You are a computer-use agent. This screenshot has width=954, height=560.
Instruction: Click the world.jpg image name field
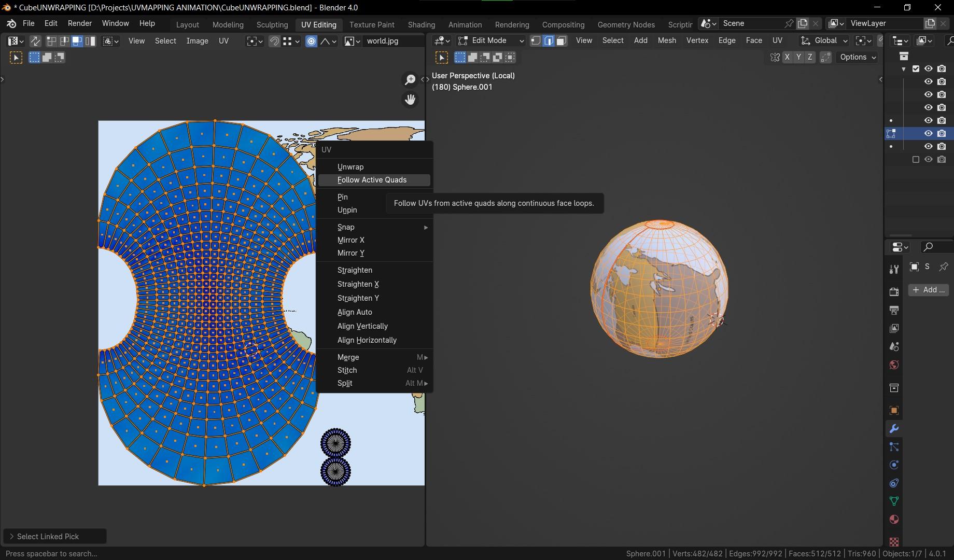tap(391, 41)
